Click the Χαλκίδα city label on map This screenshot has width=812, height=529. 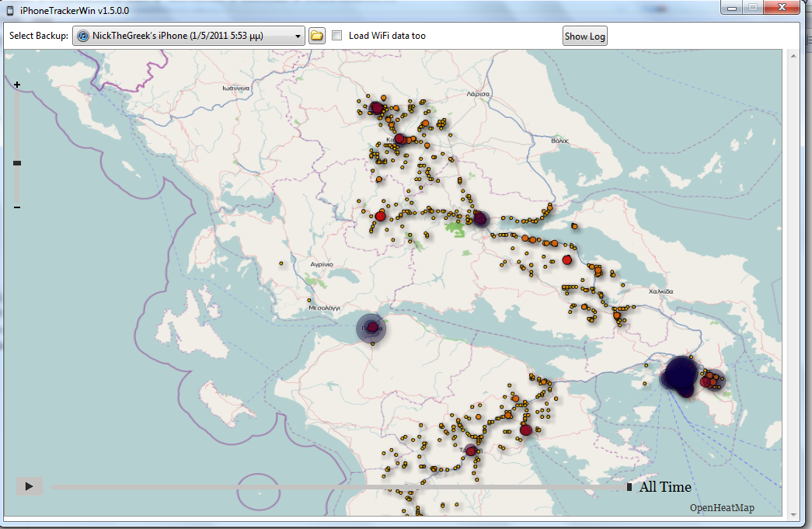tap(660, 291)
